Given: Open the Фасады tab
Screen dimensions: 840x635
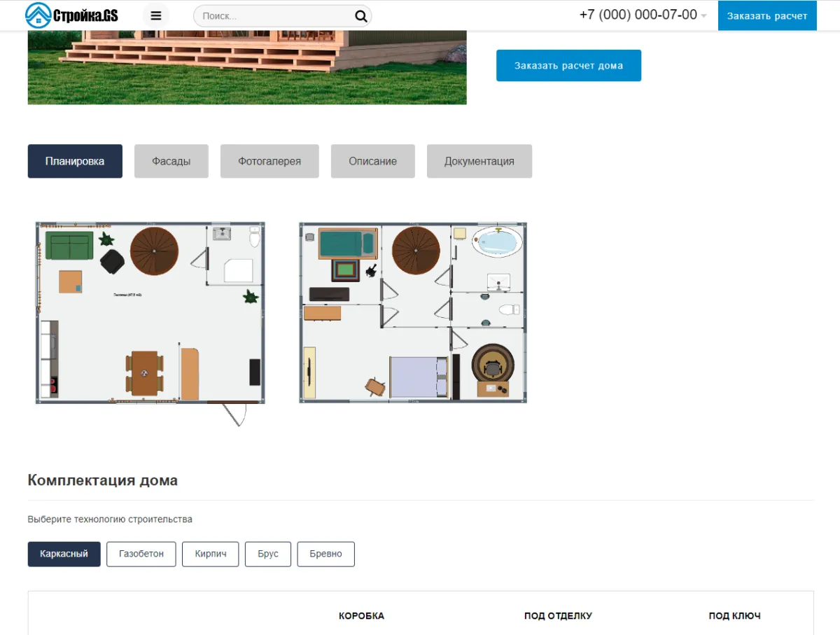Looking at the screenshot, I should point(171,161).
